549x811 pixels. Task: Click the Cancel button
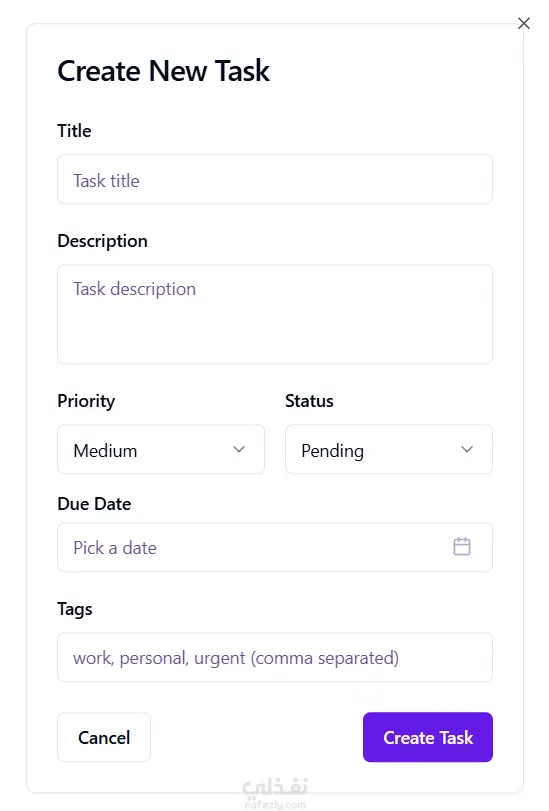coord(104,737)
